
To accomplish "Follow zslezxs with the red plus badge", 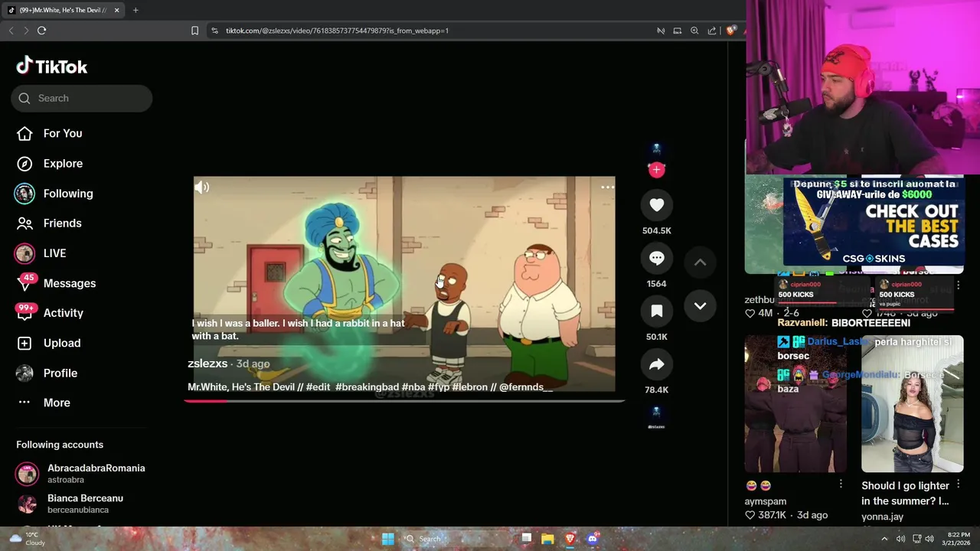I will pos(656,170).
